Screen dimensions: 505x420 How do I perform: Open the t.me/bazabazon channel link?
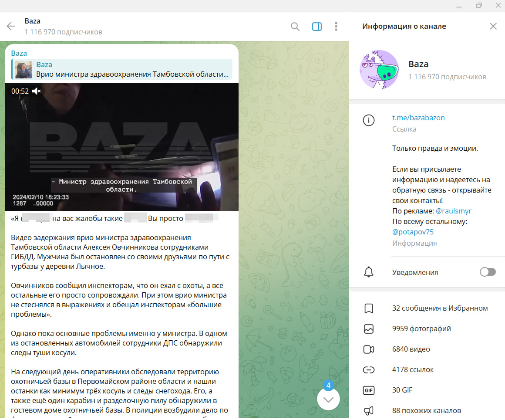418,118
